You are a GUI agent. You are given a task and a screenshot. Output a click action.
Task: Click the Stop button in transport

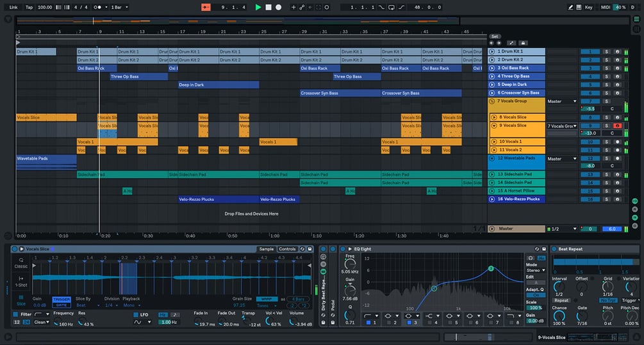pyautogui.click(x=268, y=8)
